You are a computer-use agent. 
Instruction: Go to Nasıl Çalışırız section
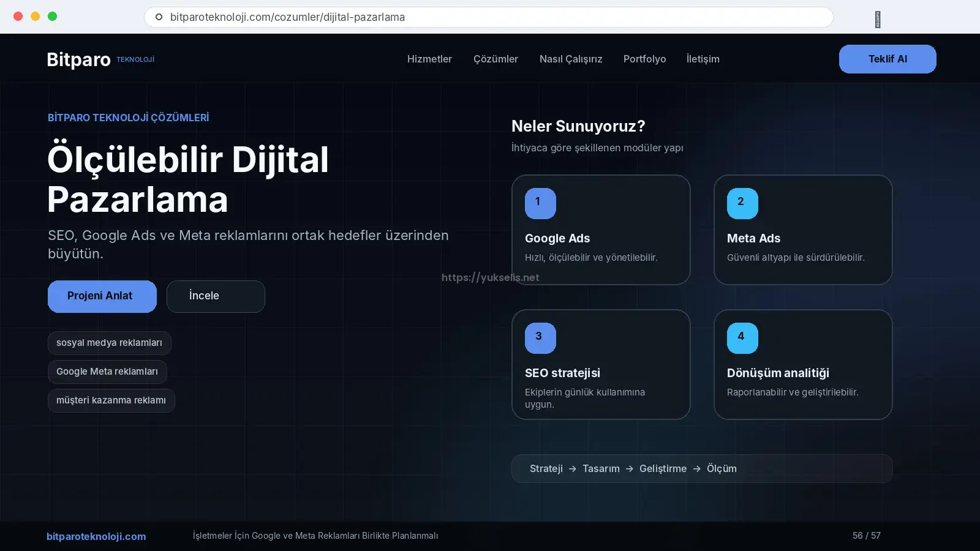coord(571,59)
